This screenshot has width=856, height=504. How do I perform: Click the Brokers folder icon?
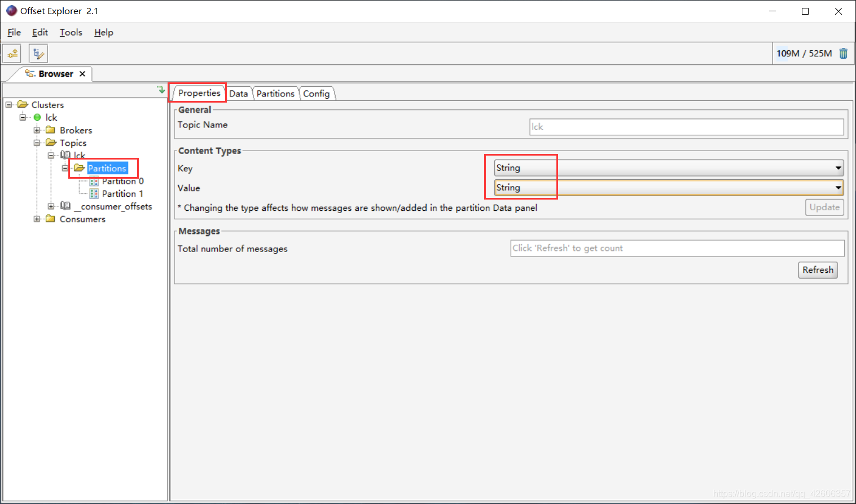[x=51, y=130]
